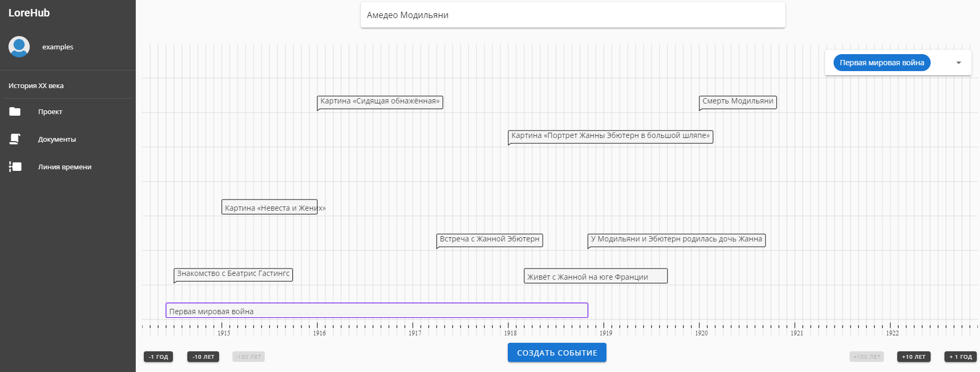Select the Первая мировая война period bar
980x372 pixels.
377,310
